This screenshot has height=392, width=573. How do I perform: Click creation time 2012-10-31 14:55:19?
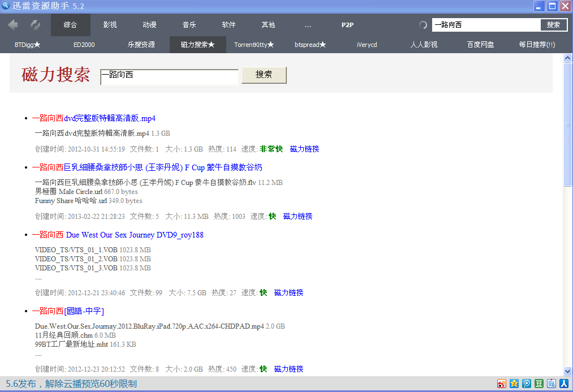tap(97, 149)
